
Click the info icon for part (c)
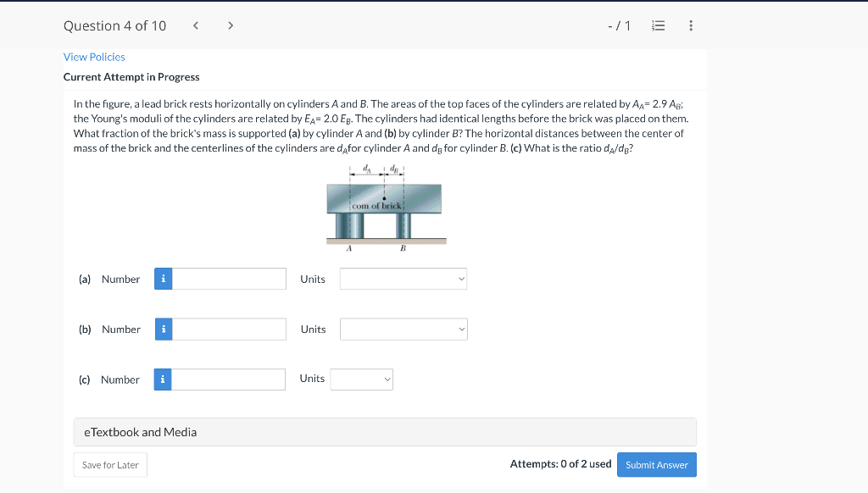163,379
